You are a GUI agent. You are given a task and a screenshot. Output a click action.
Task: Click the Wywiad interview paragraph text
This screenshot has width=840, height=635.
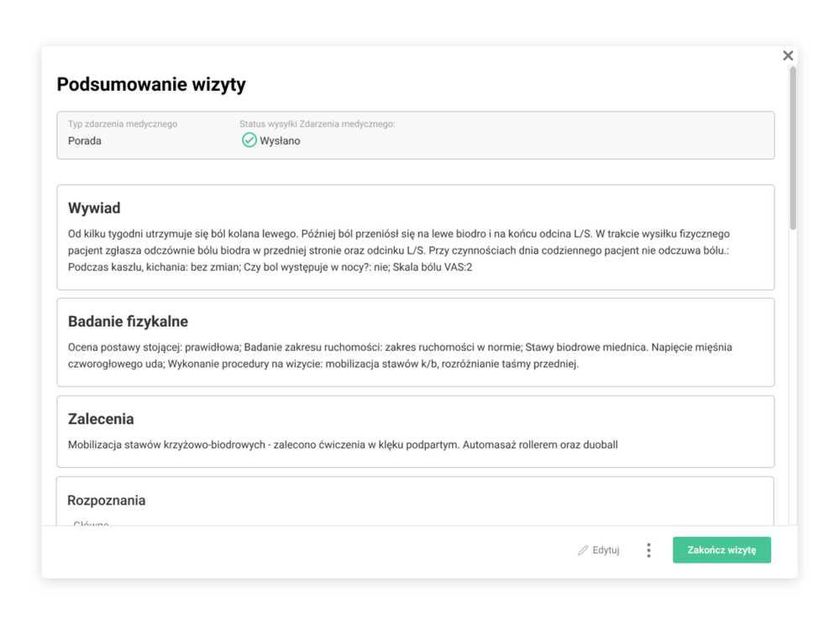pos(399,250)
